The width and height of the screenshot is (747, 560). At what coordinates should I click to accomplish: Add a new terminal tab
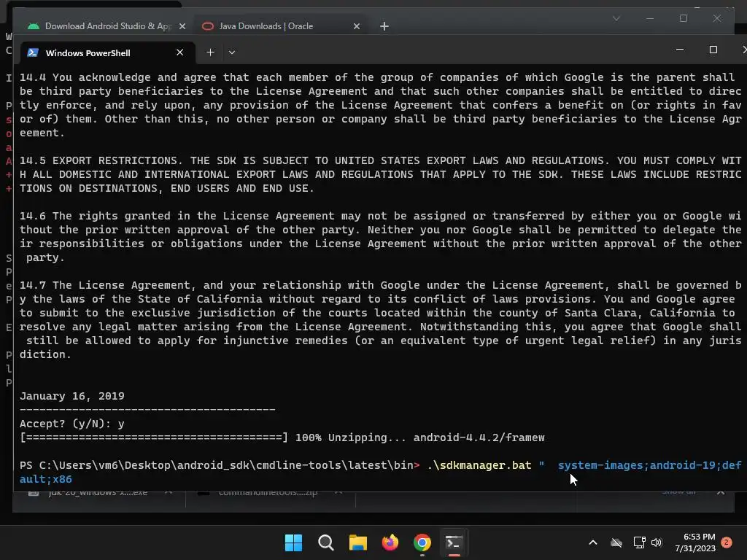210,52
